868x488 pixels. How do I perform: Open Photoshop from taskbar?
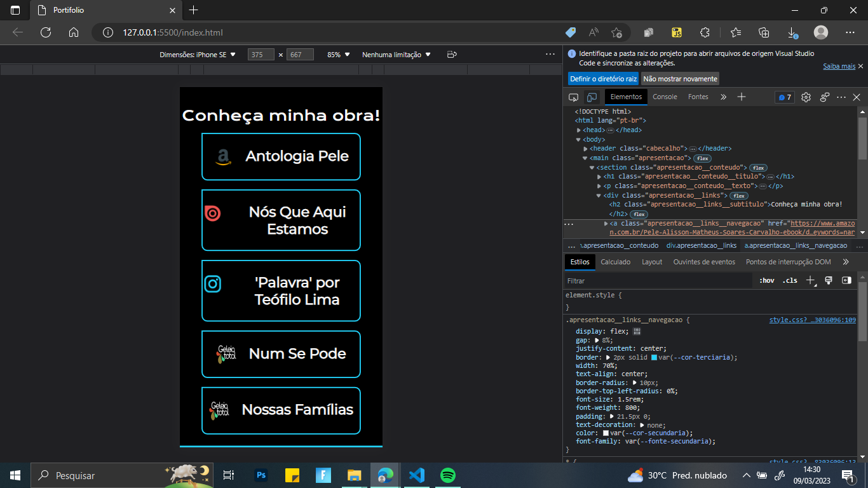[261, 475]
